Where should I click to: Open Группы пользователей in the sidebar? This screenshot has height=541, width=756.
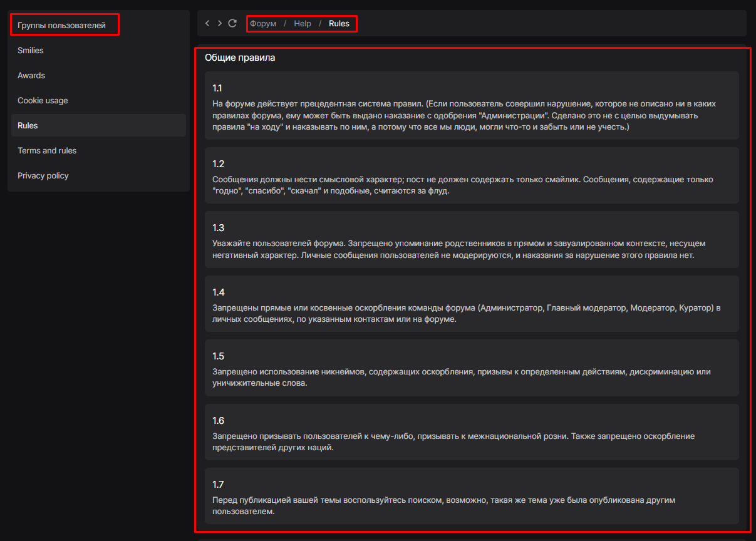click(x=61, y=26)
